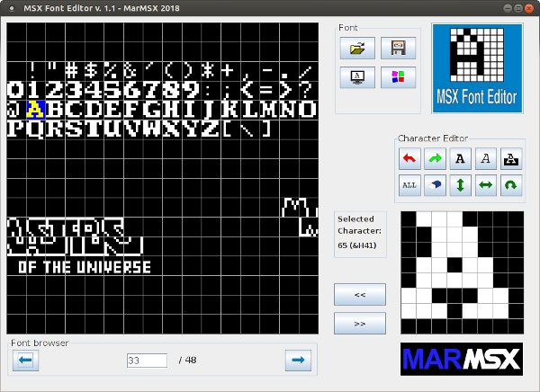The image size is (540, 392).
Task: Select the question mark glyph
Action: coord(309,91)
